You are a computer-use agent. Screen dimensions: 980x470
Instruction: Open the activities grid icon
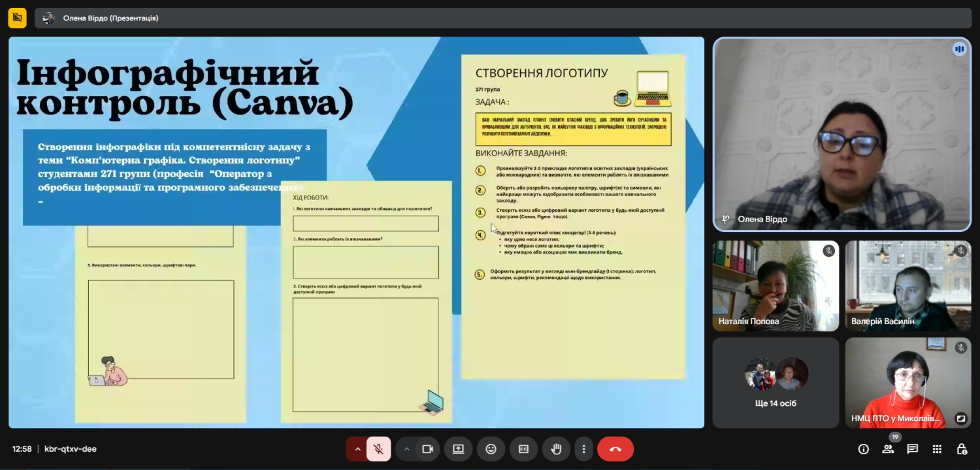point(937,449)
